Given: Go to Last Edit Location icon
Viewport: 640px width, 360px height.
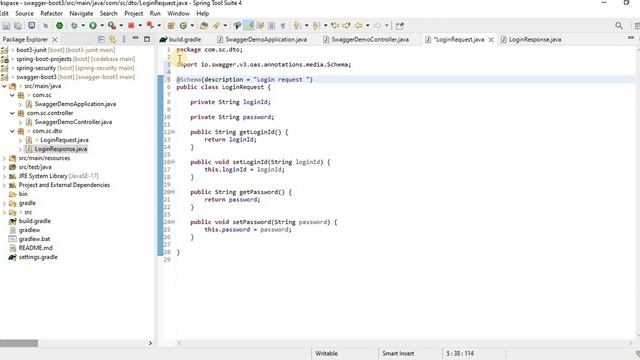Looking at the screenshot, I should click(335, 26).
